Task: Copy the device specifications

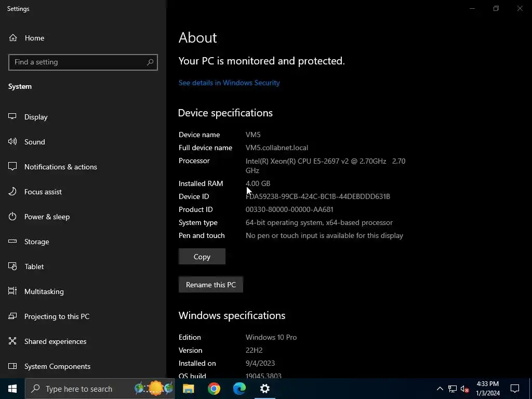Action: [x=202, y=257]
